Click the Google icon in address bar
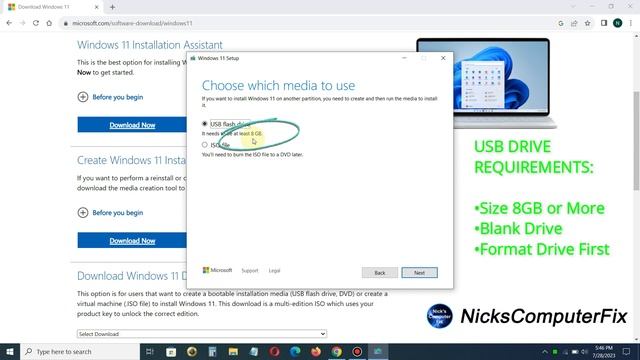The height and width of the screenshot is (360, 640). 561,23
